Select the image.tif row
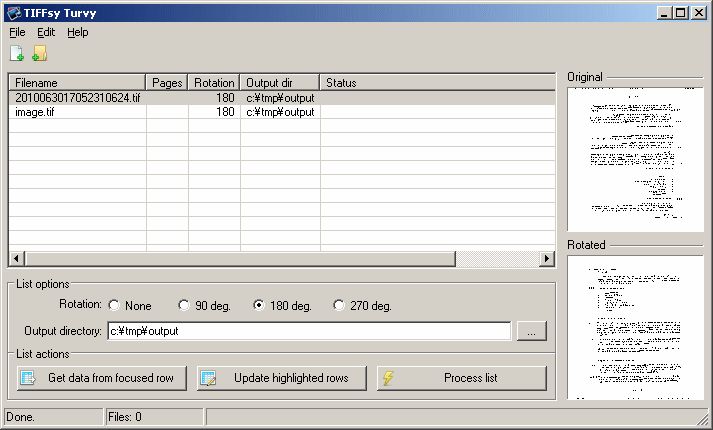713x430 pixels. tap(282, 112)
